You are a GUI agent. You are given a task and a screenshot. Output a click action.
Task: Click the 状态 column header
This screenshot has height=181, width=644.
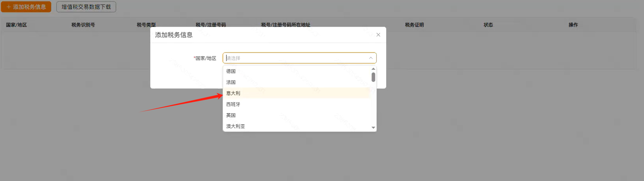pyautogui.click(x=488, y=25)
